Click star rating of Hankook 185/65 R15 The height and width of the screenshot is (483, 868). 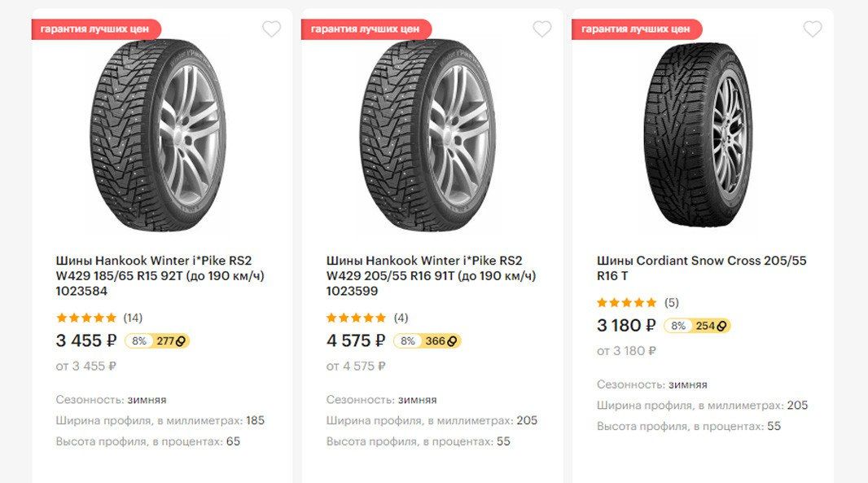pyautogui.click(x=86, y=318)
